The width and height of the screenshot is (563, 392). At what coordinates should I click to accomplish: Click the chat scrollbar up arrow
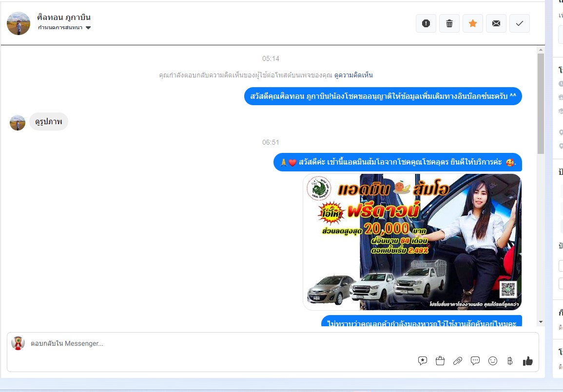pos(541,50)
